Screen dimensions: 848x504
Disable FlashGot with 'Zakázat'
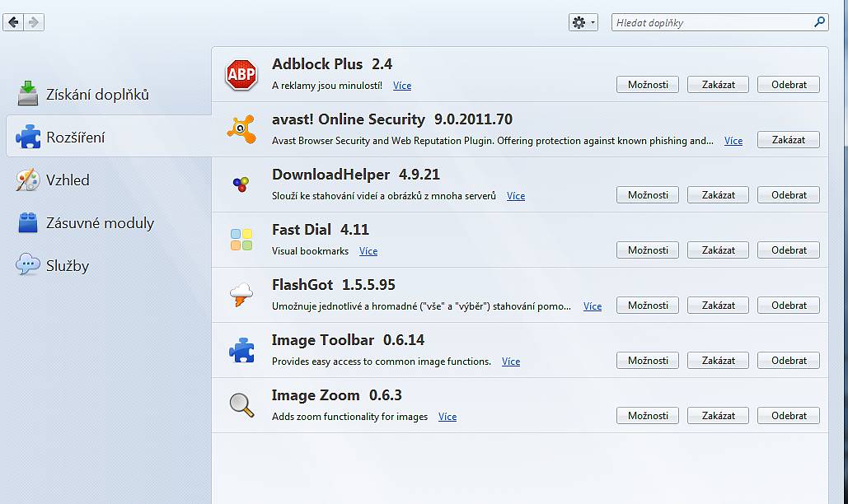click(x=719, y=305)
